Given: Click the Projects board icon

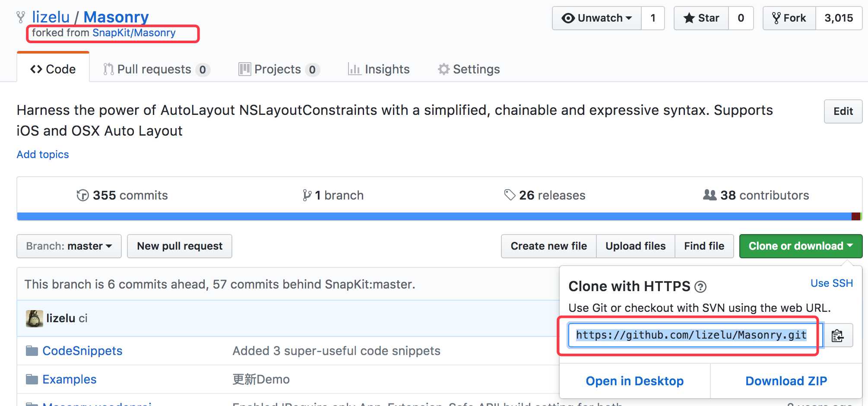Looking at the screenshot, I should (x=245, y=69).
